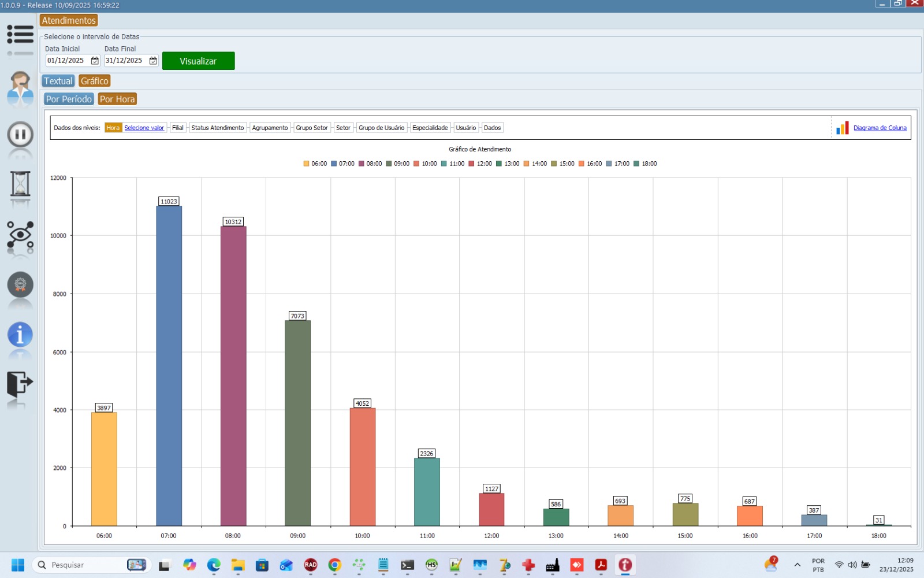Image resolution: width=924 pixels, height=578 pixels.
Task: Click the 07:00 legend color swatch
Action: (334, 164)
